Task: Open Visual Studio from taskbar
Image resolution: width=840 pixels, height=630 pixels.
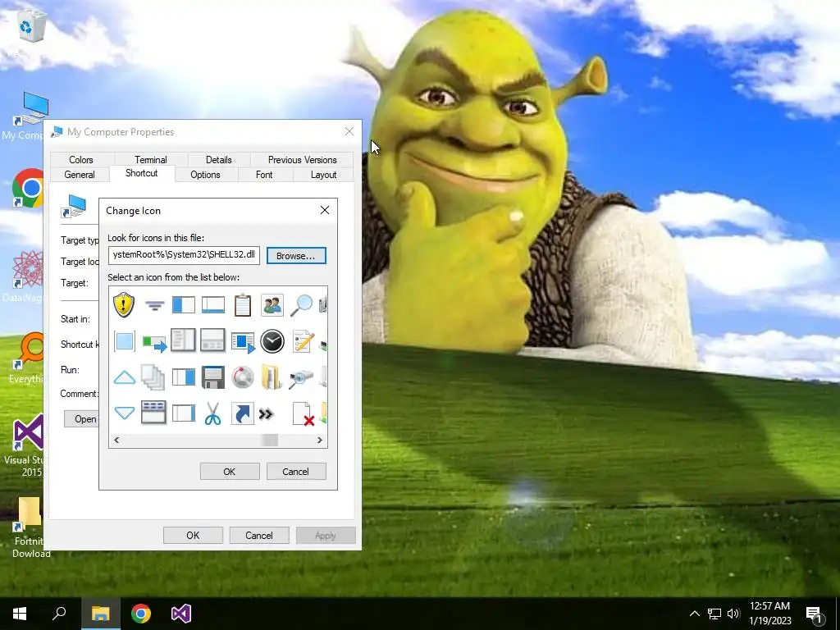Action: click(181, 614)
